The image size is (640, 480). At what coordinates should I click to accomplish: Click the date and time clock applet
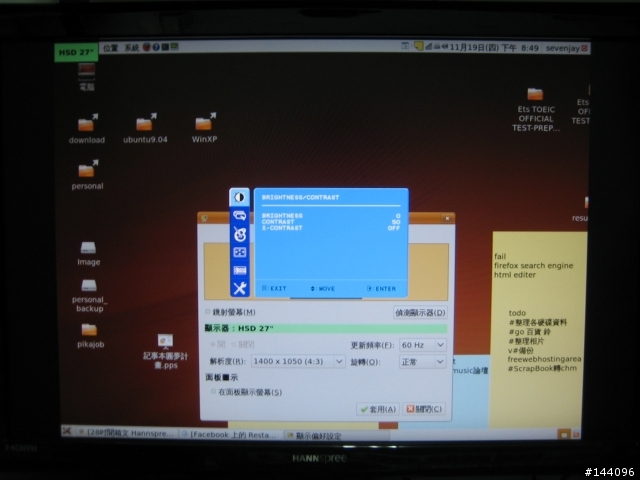pyautogui.click(x=494, y=48)
